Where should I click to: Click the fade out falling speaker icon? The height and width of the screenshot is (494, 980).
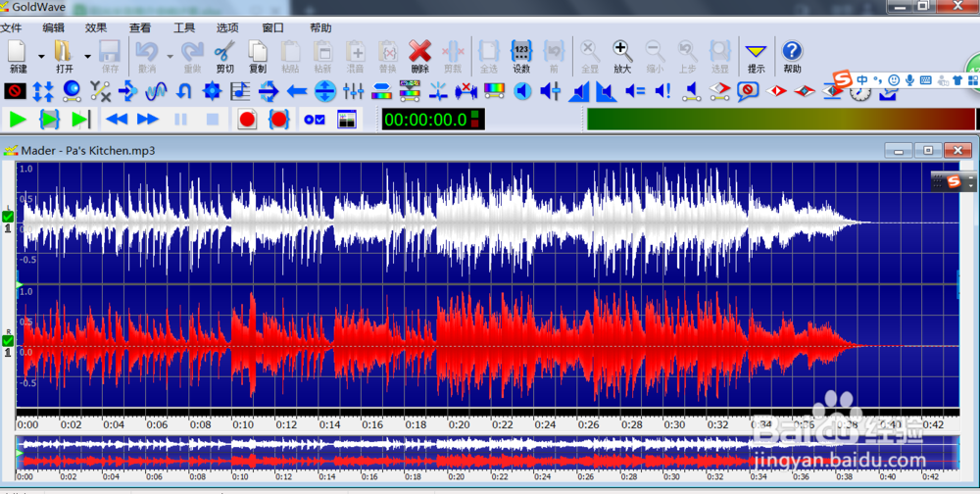click(607, 91)
